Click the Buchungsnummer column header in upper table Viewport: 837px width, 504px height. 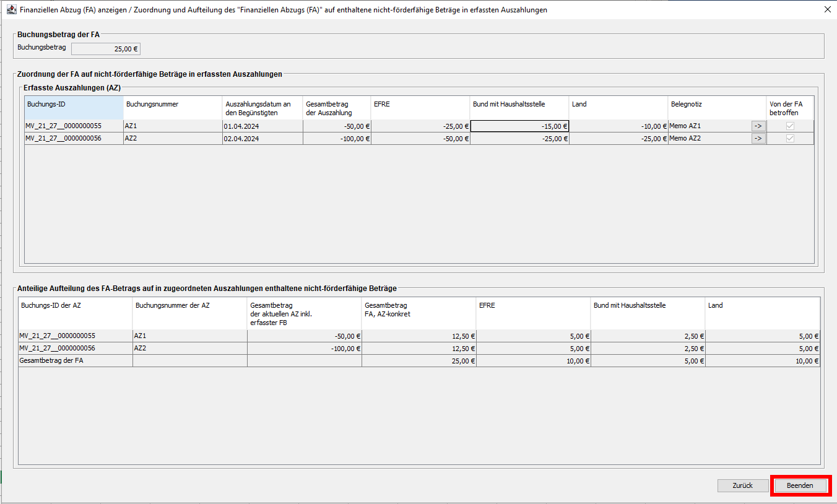coord(173,108)
